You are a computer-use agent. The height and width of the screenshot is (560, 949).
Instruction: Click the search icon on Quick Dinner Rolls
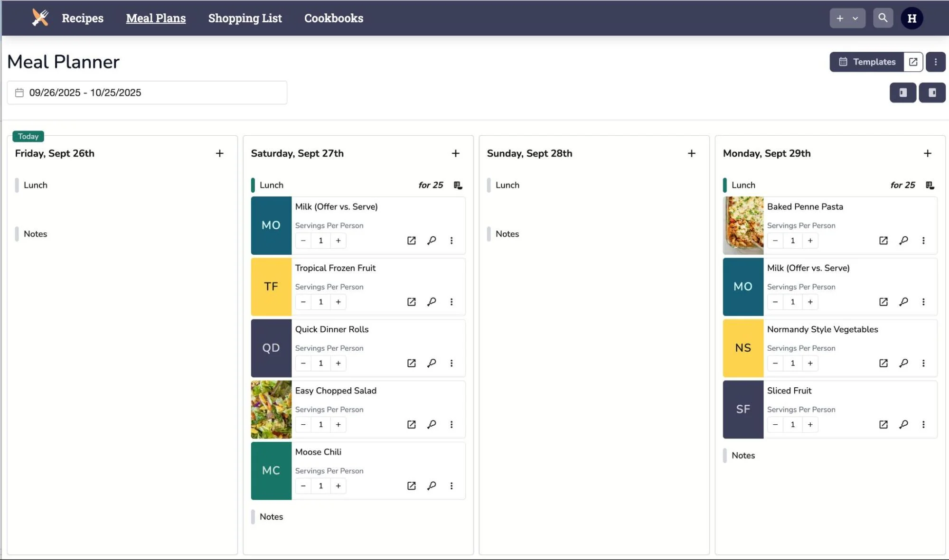pyautogui.click(x=432, y=363)
